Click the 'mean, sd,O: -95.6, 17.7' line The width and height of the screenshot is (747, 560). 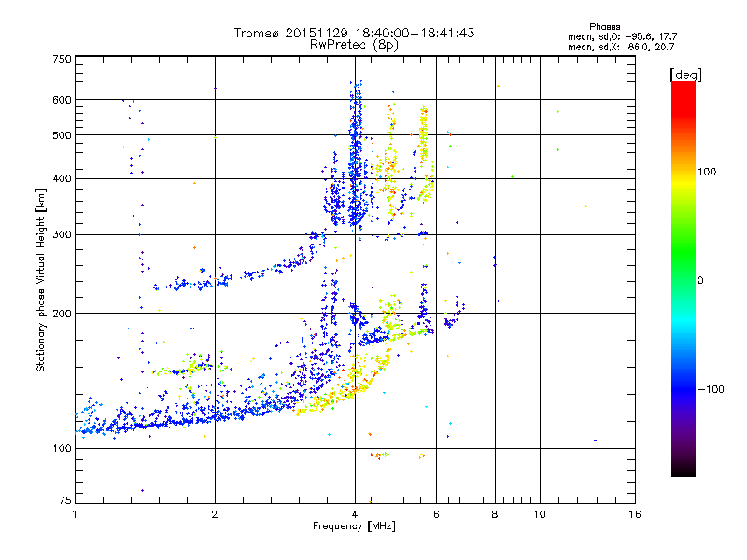(x=622, y=36)
